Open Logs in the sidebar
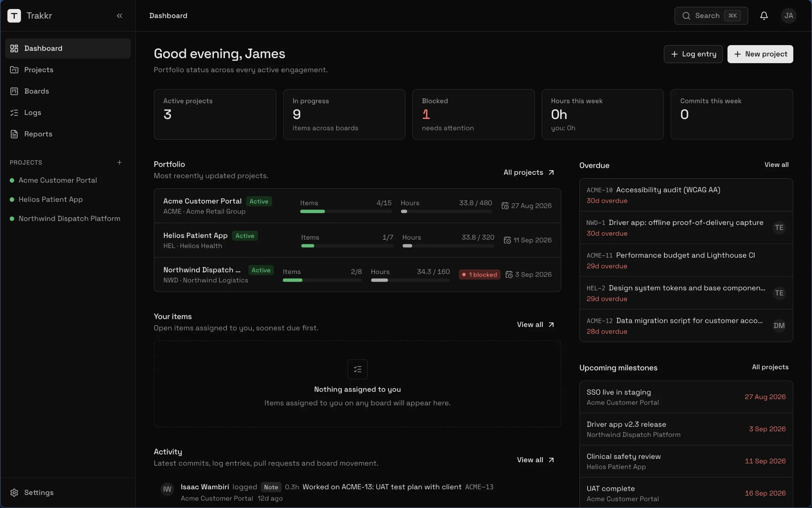Viewport: 812px width, 508px height. pyautogui.click(x=68, y=113)
